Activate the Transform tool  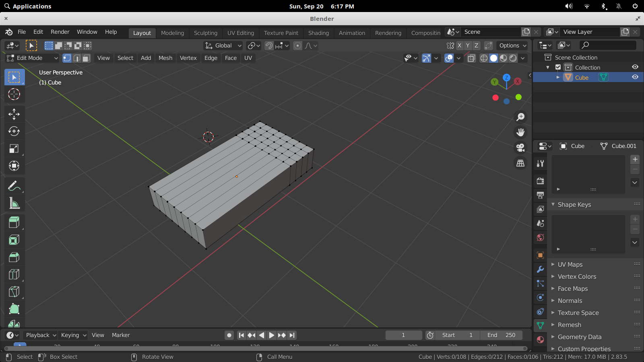point(14,166)
